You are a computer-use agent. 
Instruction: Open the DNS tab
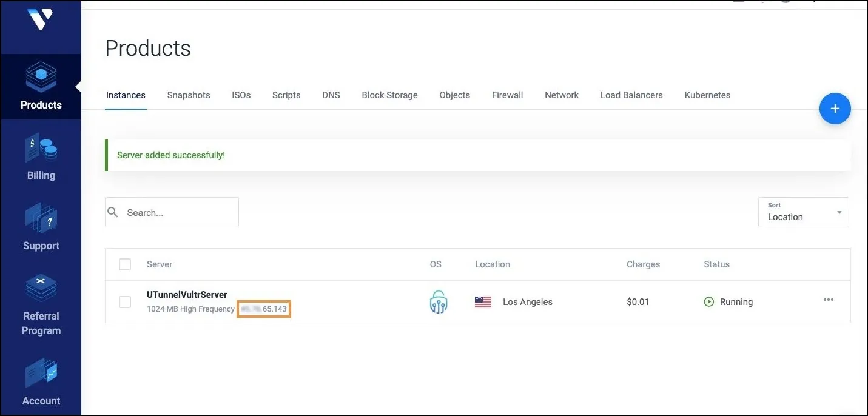tap(331, 95)
